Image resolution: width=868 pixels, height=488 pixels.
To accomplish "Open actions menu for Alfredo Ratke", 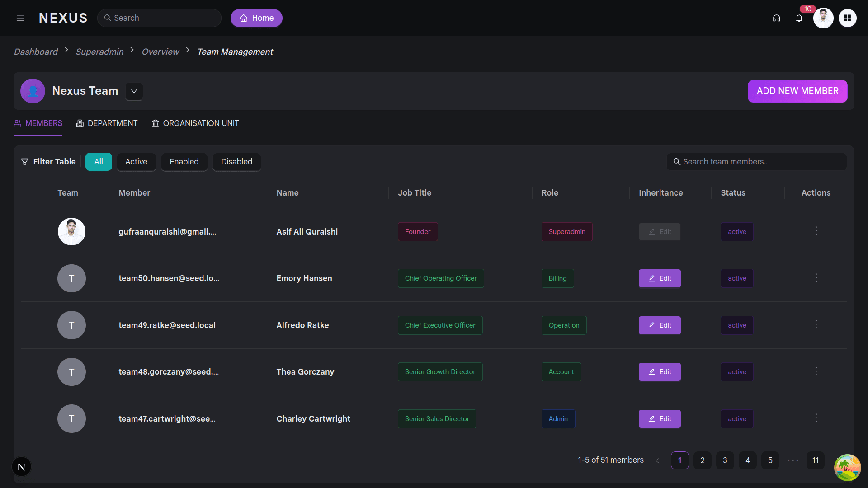I will pyautogui.click(x=816, y=324).
